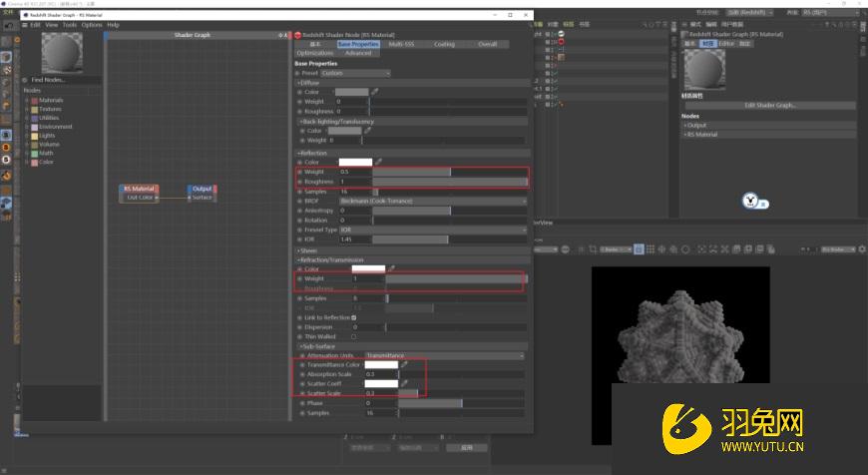Switch to the Multi-SSS tab

pos(401,44)
